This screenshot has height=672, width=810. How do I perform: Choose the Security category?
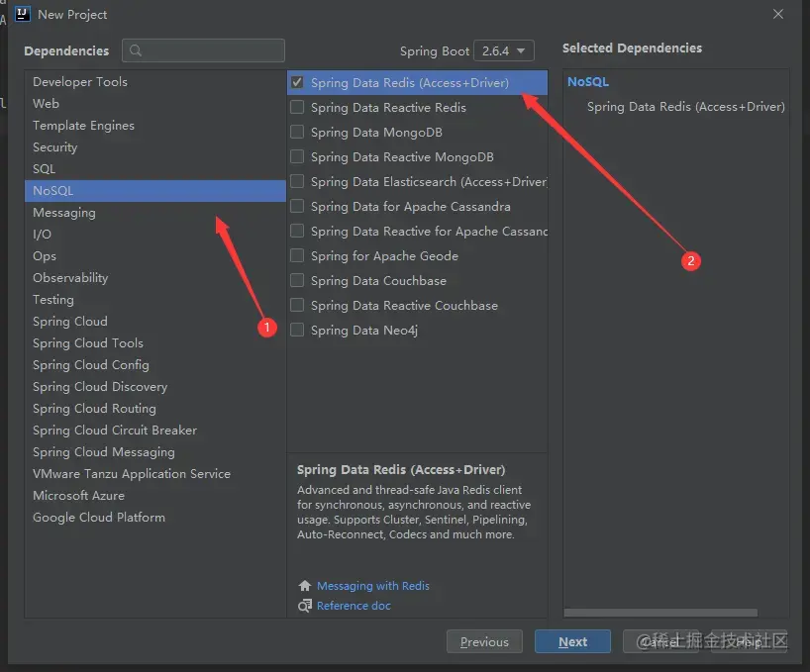pos(155,147)
